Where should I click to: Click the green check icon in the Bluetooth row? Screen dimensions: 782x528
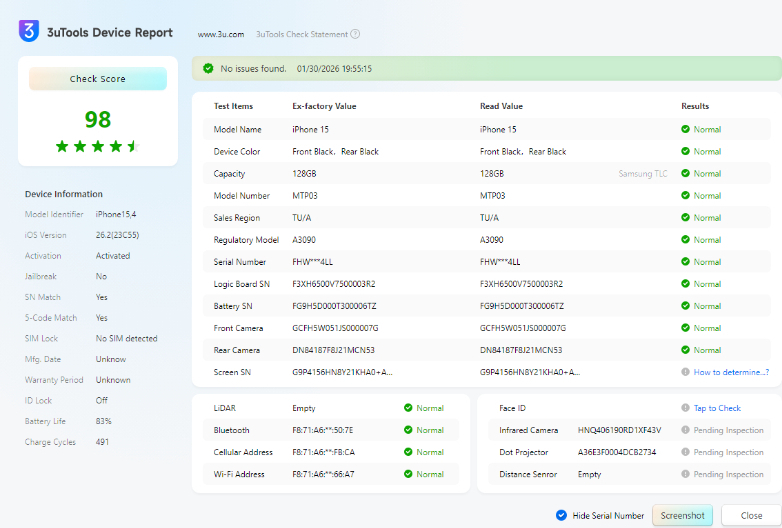[x=408, y=430]
